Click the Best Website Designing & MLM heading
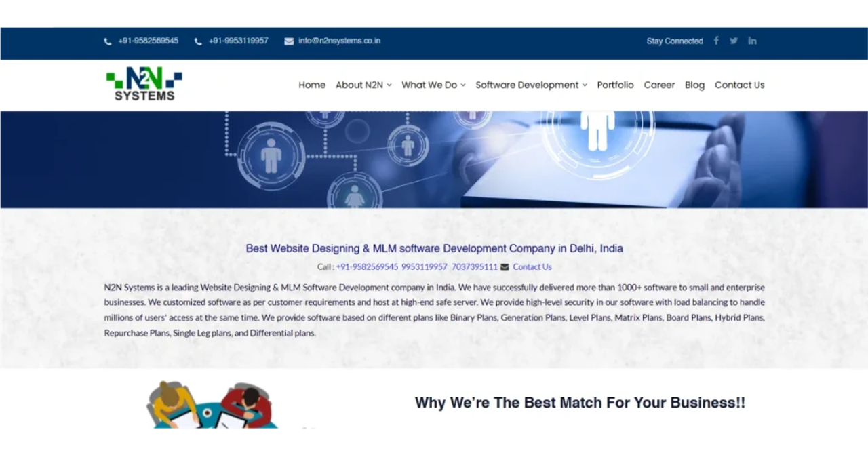868x455 pixels. pyautogui.click(x=434, y=248)
